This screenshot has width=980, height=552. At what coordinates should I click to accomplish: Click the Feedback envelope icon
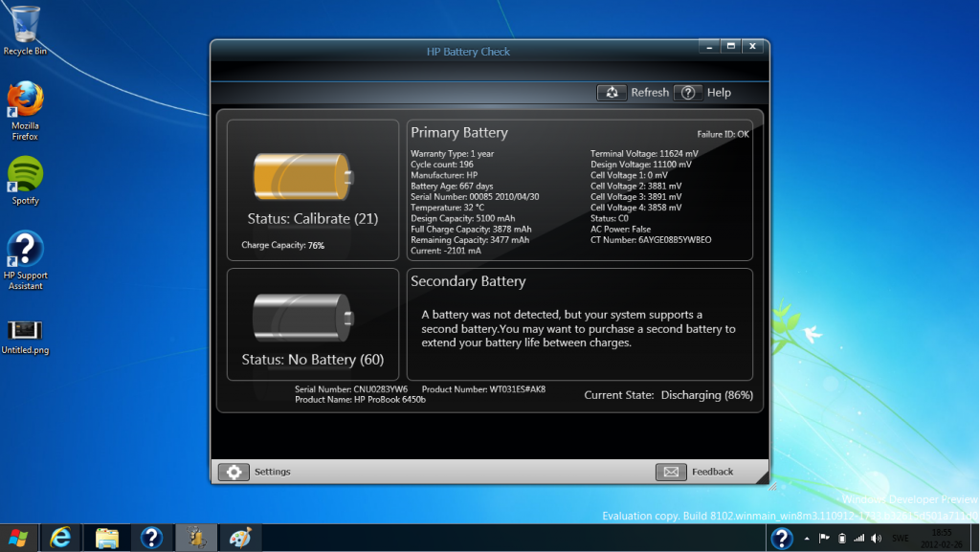(671, 471)
